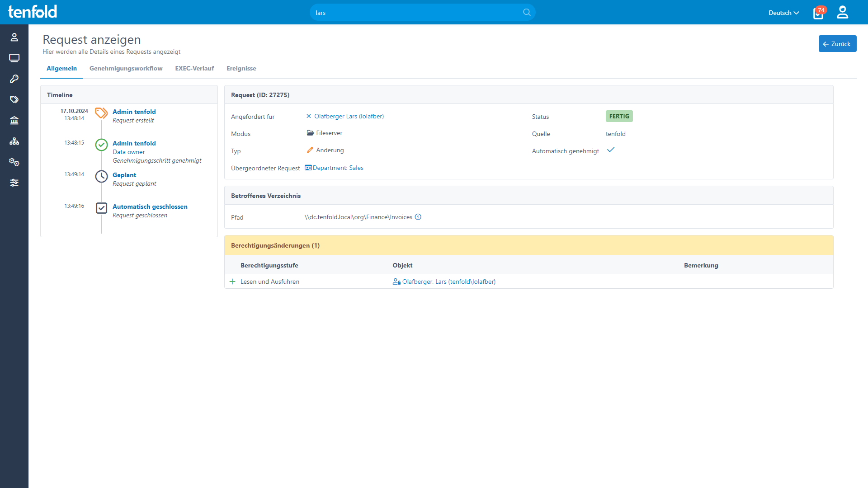868x488 pixels.
Task: Expand the Deutsch language dropdown
Action: tap(783, 13)
